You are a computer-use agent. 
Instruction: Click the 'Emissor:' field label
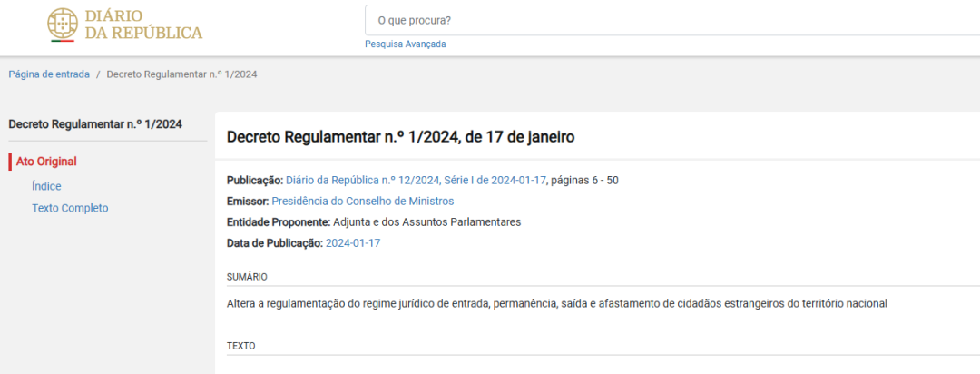point(248,201)
